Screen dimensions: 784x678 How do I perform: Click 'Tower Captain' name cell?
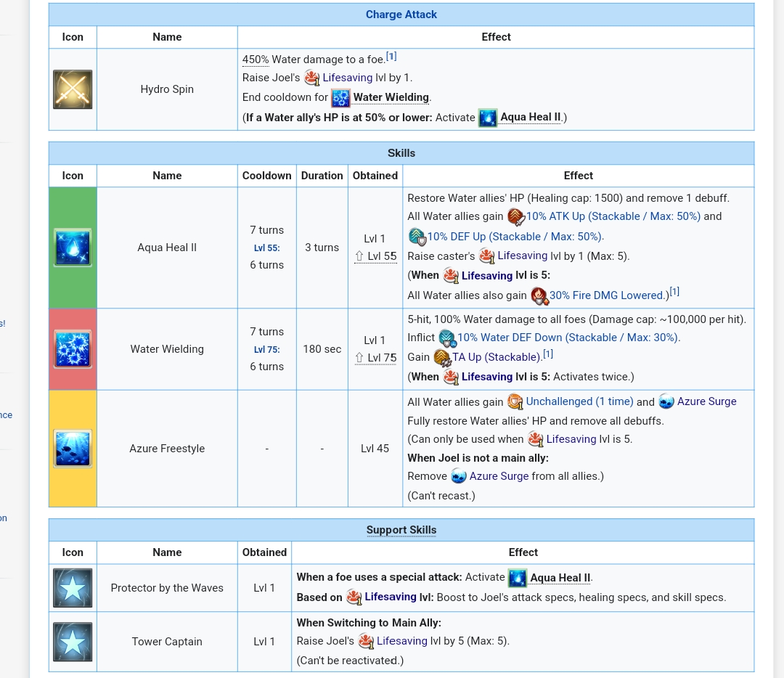click(x=167, y=642)
